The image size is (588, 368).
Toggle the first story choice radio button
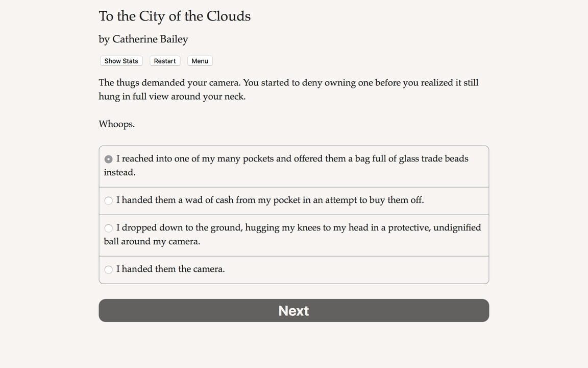(108, 159)
